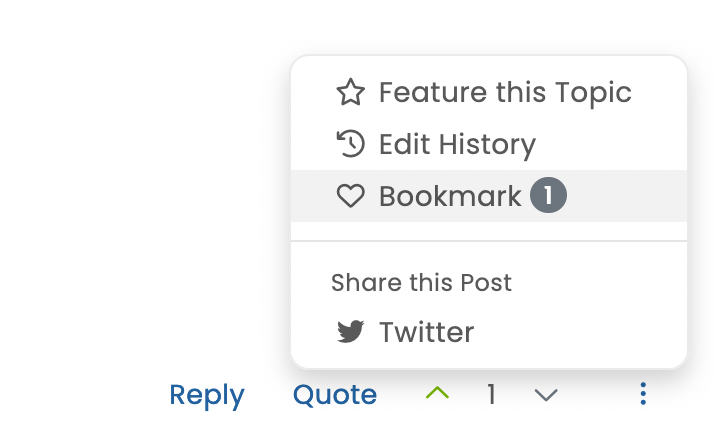Quote this post
This screenshot has height=448, width=714.
(x=335, y=395)
